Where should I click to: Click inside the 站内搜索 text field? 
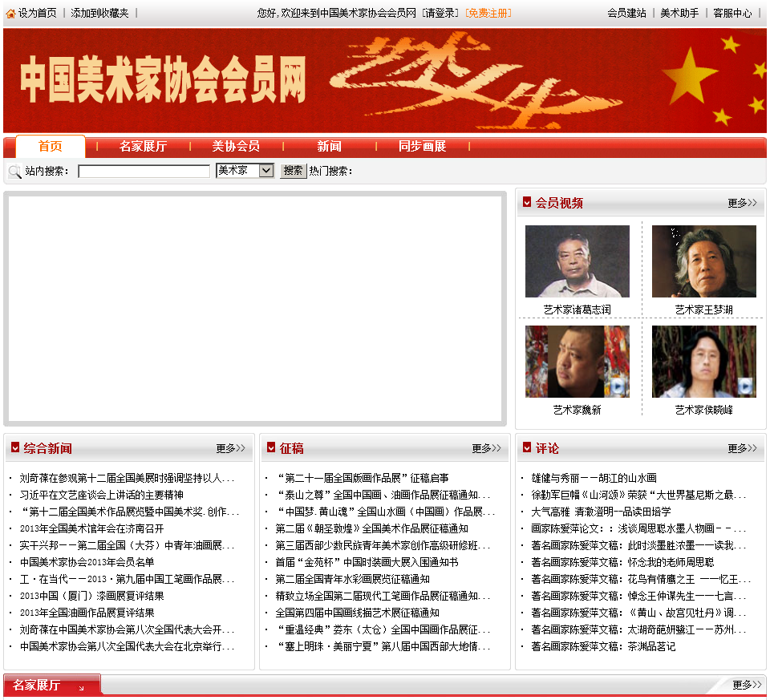[x=144, y=171]
